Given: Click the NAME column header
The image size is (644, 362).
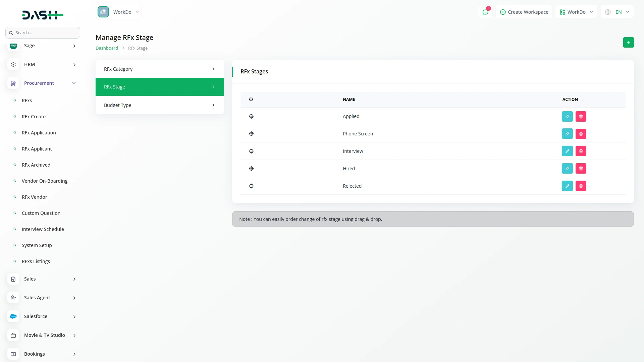Looking at the screenshot, I should [349, 100].
